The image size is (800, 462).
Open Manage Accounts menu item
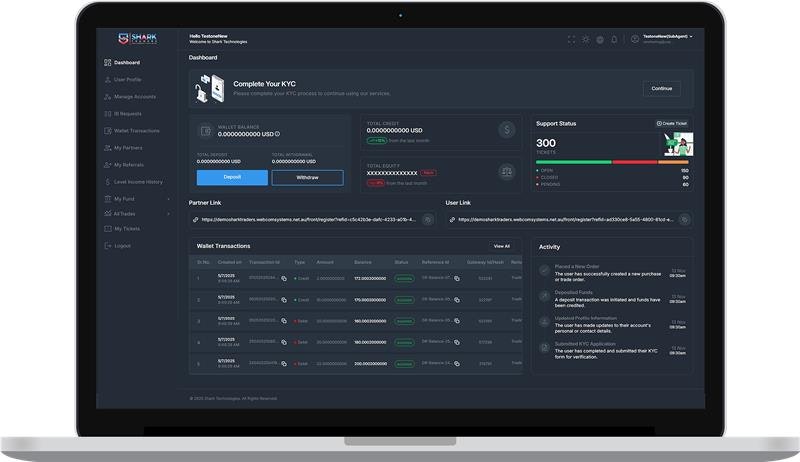[135, 97]
